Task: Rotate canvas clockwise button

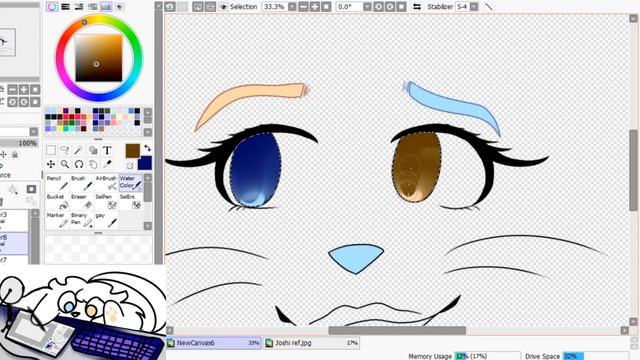Action: coord(390,7)
